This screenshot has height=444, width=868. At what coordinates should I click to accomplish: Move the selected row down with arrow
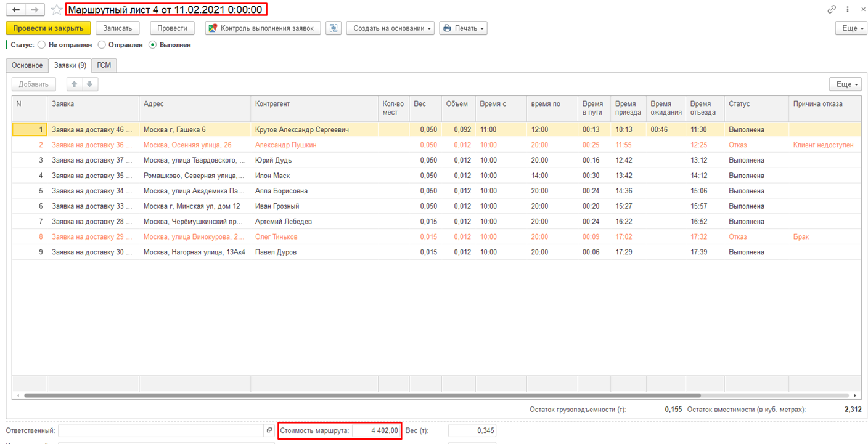click(x=89, y=84)
